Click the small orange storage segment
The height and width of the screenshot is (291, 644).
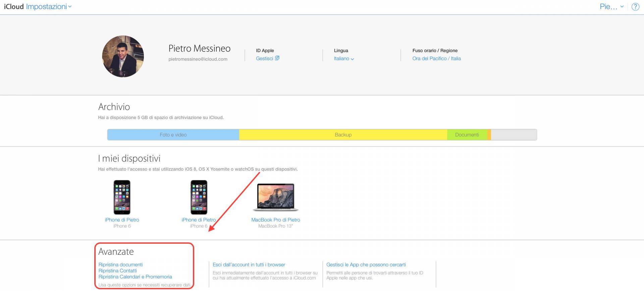coord(489,135)
